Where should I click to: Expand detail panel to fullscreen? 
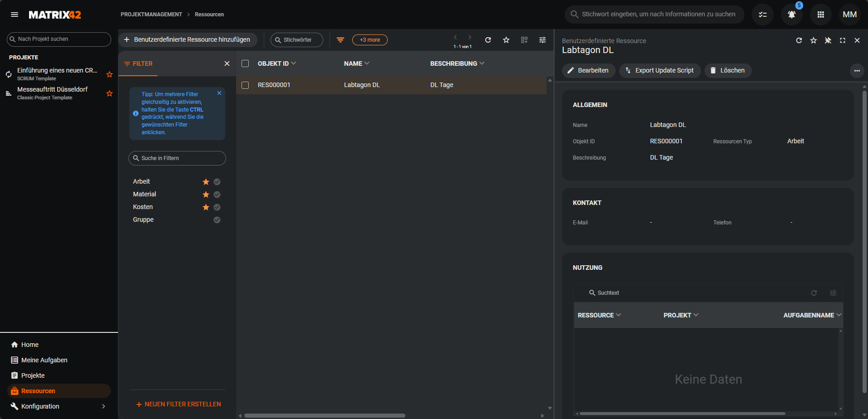coord(842,40)
